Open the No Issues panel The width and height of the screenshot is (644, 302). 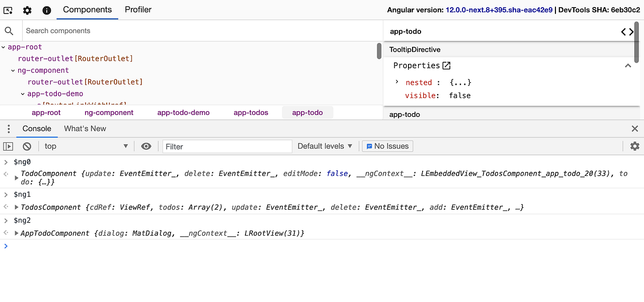tap(387, 146)
